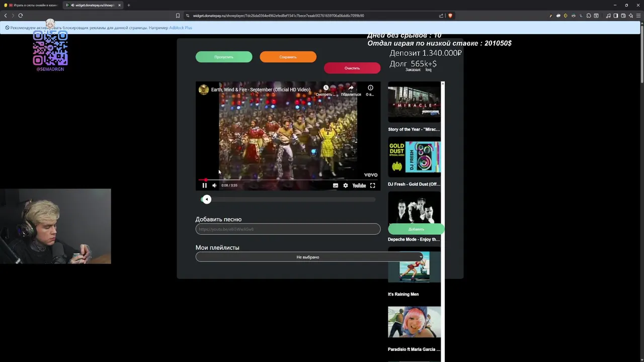Click the 'Depeche Mode - Enjoy th...' title
The image size is (644, 362).
(414, 239)
